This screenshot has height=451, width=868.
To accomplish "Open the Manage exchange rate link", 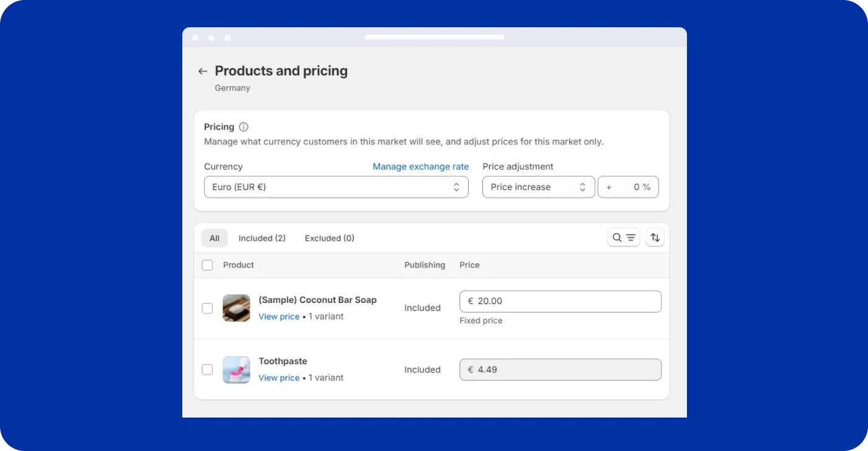I will click(x=420, y=167).
